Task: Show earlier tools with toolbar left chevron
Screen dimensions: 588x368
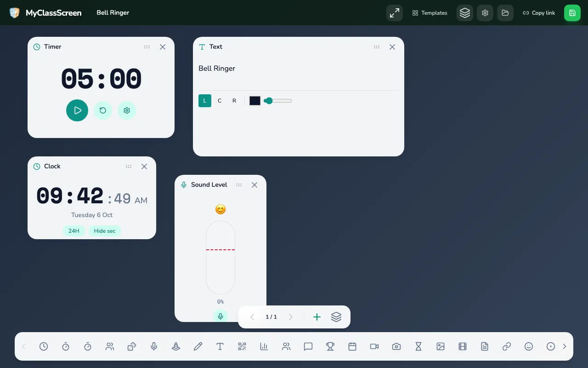Action: tap(24, 346)
